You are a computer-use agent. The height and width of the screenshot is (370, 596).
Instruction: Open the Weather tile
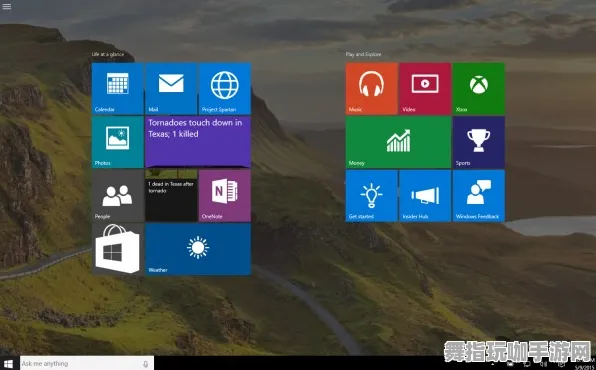coord(198,249)
